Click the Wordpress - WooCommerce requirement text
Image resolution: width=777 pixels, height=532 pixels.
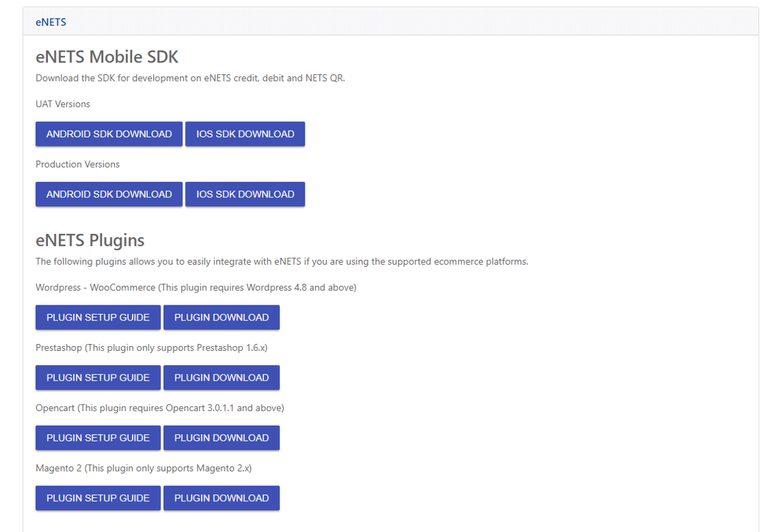point(196,288)
